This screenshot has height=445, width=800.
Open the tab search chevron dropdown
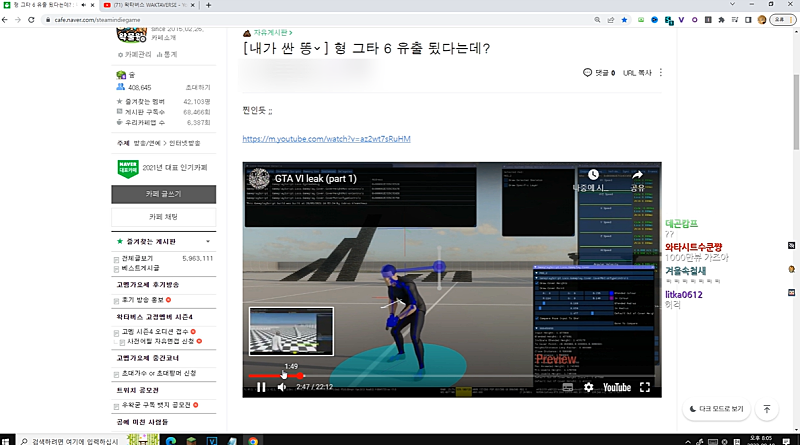733,4
